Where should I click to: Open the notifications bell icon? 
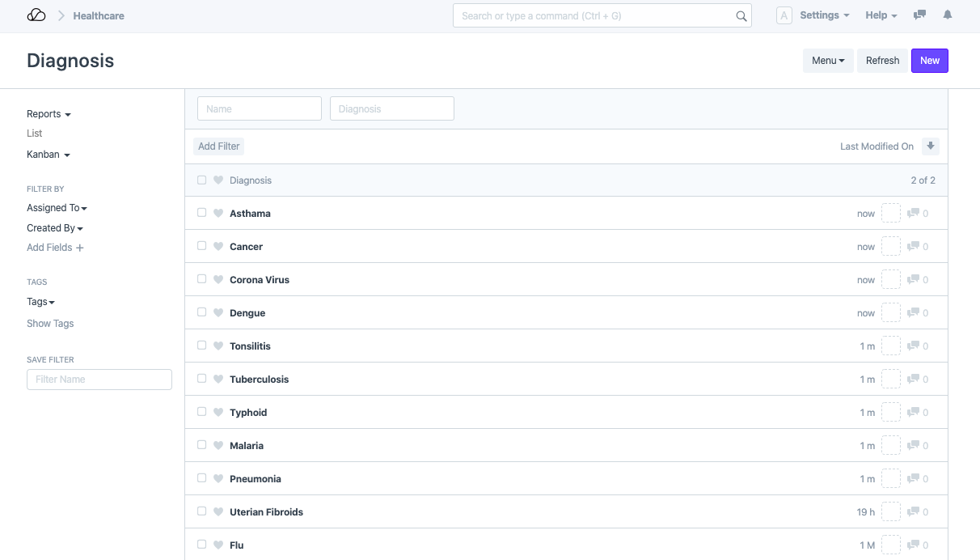click(948, 15)
